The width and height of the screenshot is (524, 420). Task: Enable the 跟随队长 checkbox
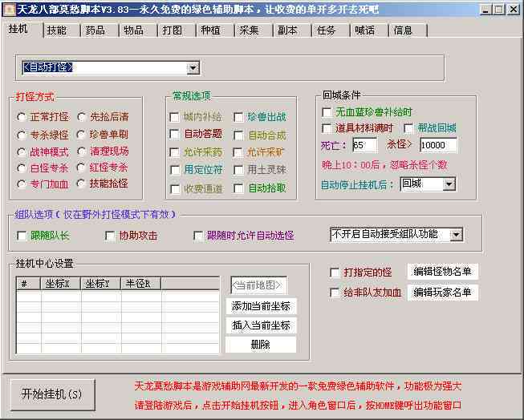[x=22, y=236]
